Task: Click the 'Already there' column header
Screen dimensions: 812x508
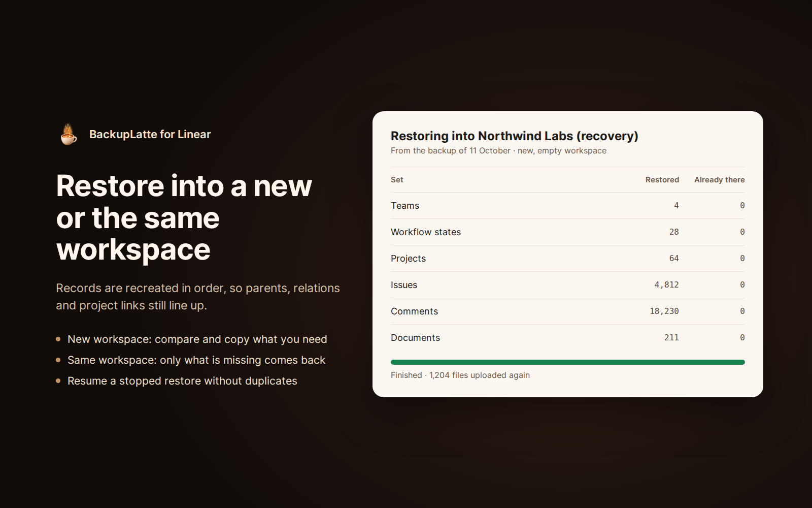Action: 720,180
